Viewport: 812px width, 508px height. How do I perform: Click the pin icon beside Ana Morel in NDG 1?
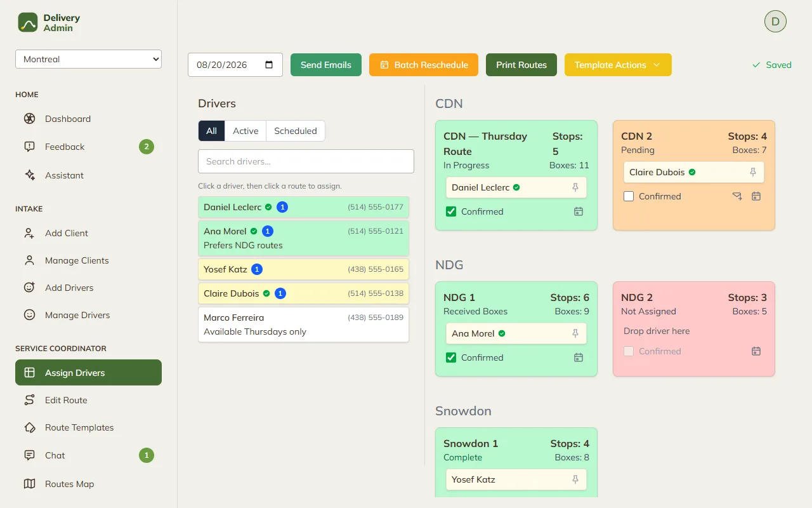[x=575, y=333]
